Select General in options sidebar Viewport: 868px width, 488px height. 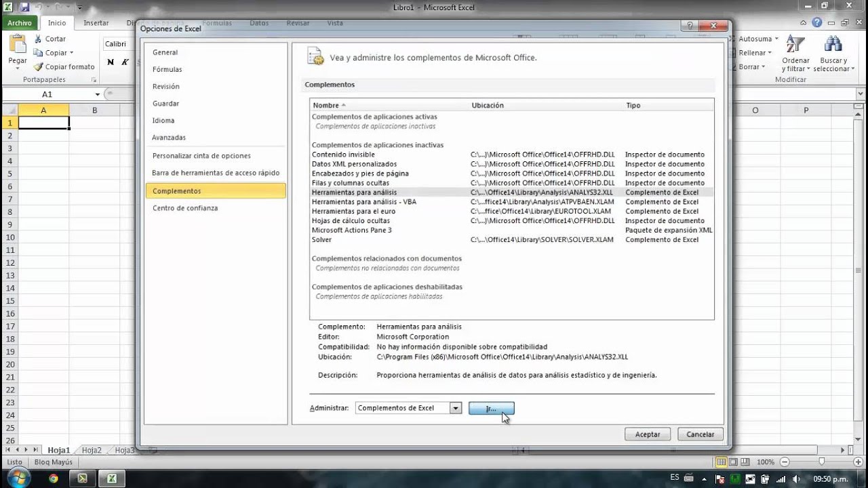point(216,52)
